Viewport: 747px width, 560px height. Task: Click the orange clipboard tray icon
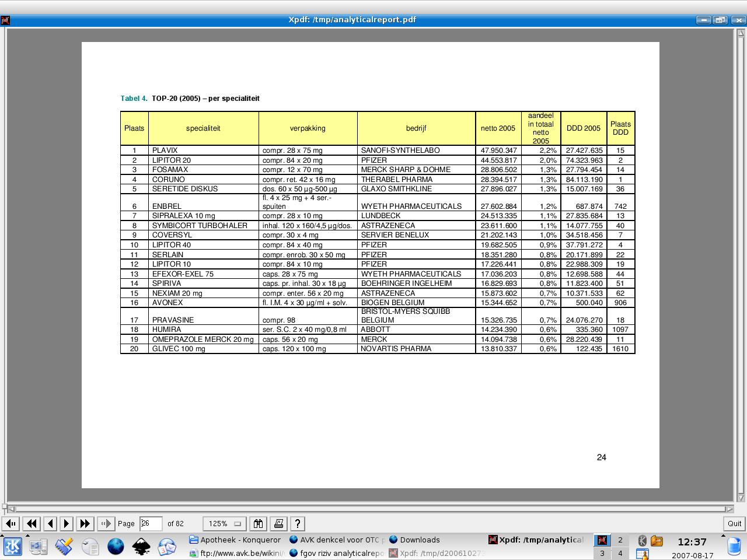[657, 541]
